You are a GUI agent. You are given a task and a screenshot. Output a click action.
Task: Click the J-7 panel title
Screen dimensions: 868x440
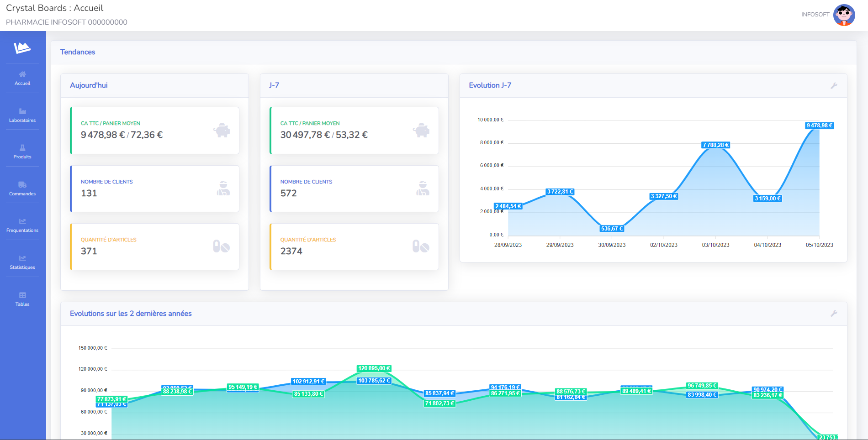[274, 85]
